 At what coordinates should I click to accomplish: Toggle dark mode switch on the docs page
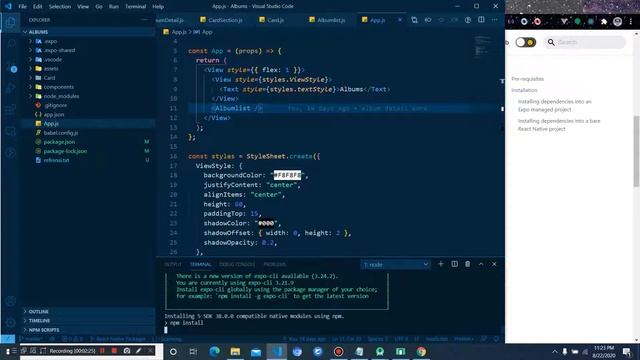[525, 42]
